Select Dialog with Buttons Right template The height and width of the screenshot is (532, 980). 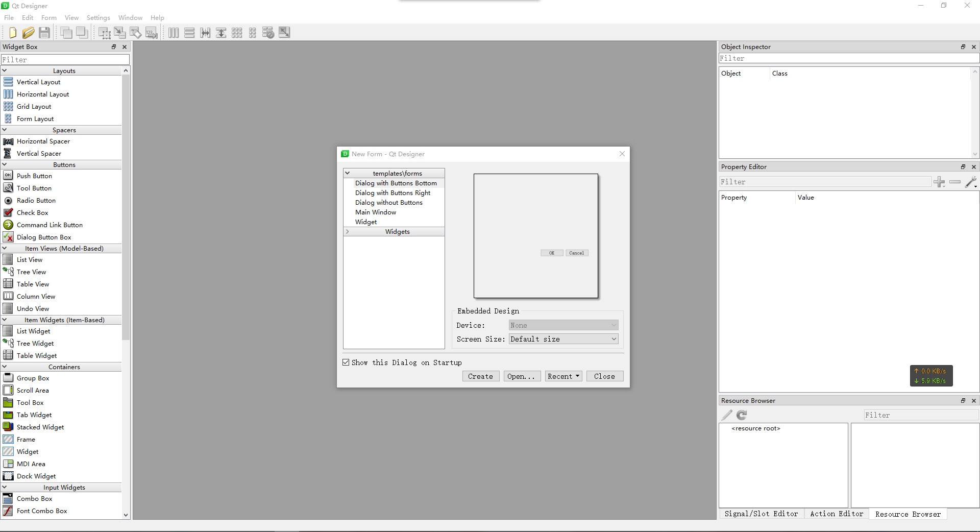click(393, 192)
